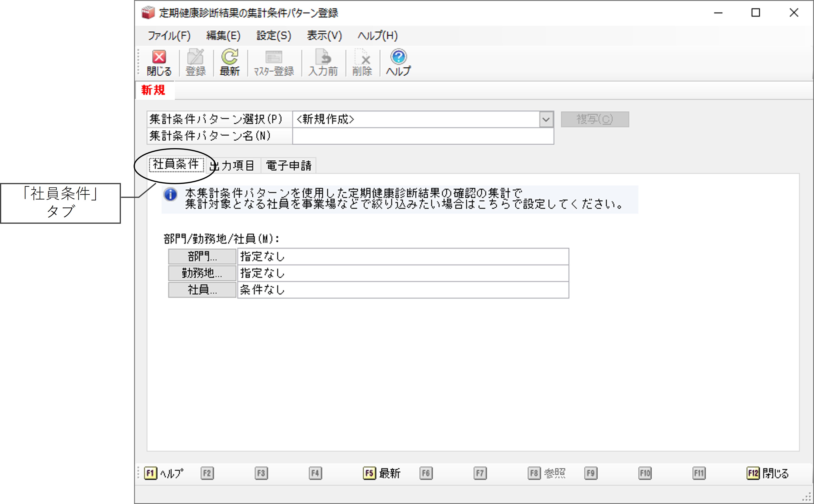Switch to the 電子申請 tab
The height and width of the screenshot is (504, 814).
coord(288,165)
